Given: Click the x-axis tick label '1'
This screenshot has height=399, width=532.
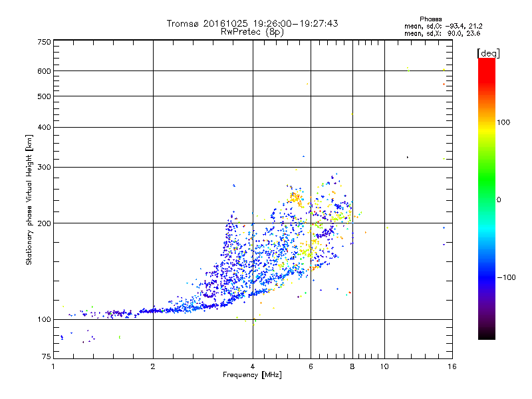Looking at the screenshot, I should 53,366.
